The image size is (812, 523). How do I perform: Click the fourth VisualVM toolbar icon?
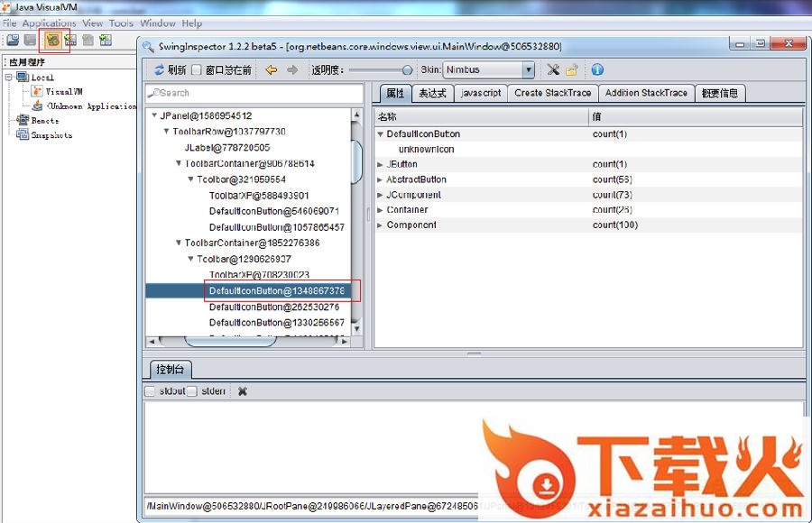[x=70, y=40]
